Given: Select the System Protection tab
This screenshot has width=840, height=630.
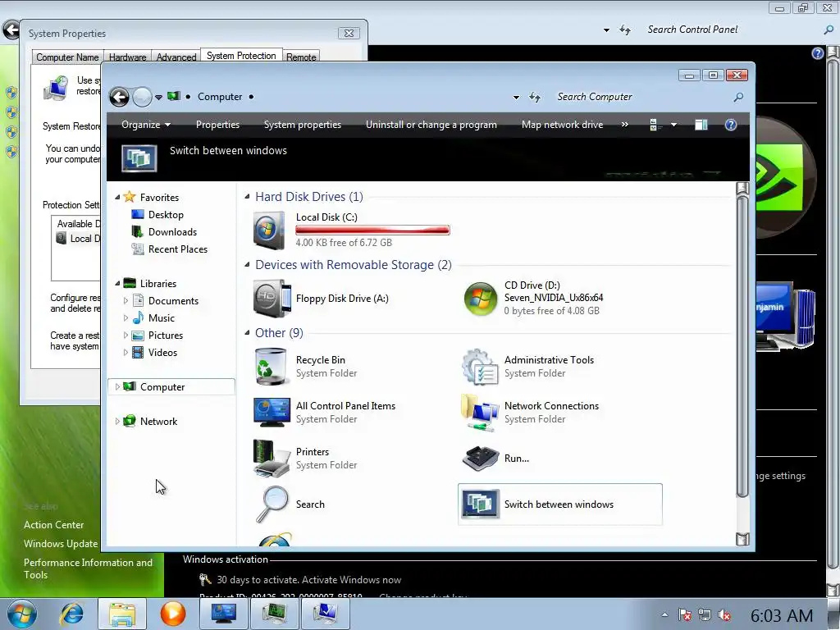Looking at the screenshot, I should [241, 56].
